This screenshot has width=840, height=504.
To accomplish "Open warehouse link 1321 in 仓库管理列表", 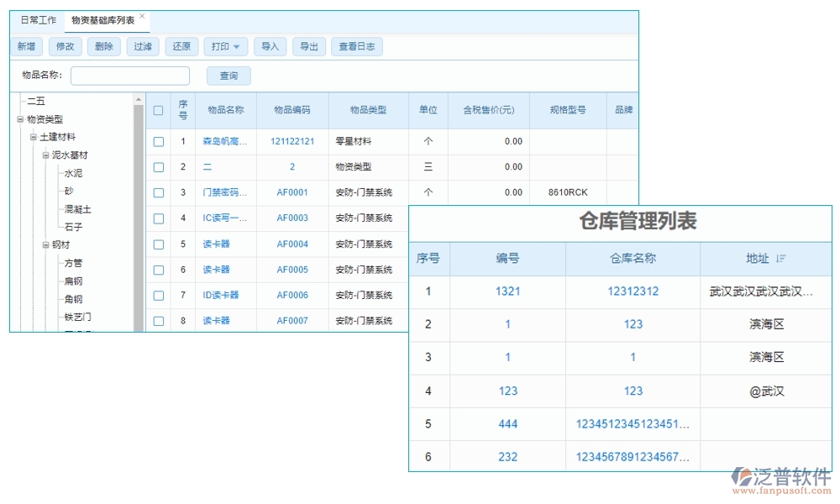I will point(507,291).
